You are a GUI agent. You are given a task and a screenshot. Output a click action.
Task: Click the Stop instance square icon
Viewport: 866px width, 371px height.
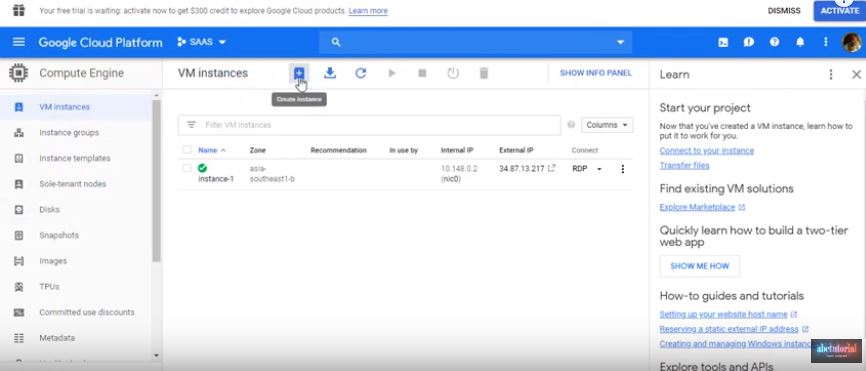[423, 73]
